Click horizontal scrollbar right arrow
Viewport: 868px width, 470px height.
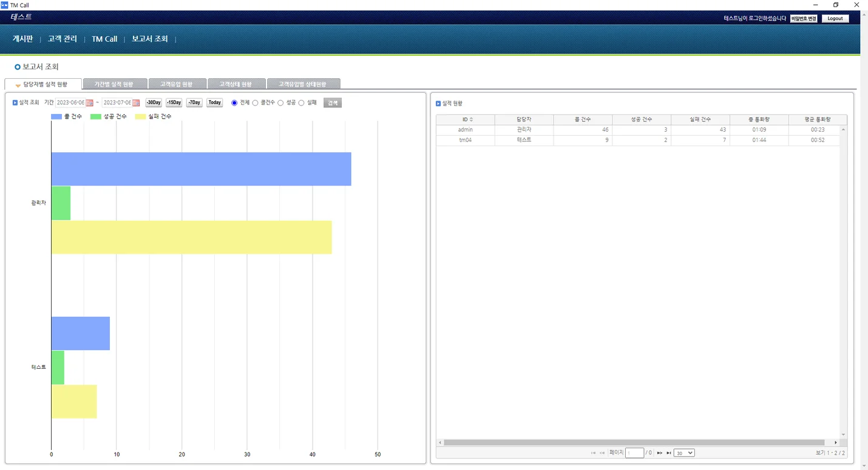[836, 443]
